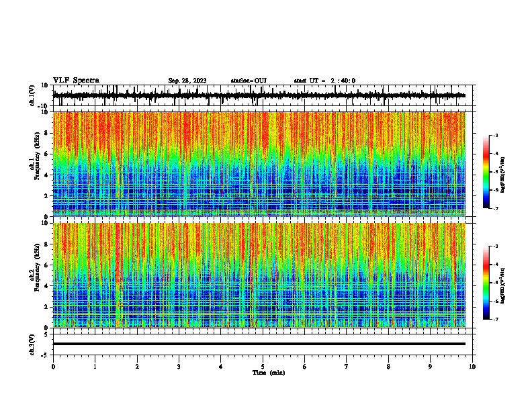Image resolution: width=532 pixels, height=411 pixels.
Task: Click the "start UT = 2 :40: 0" text
Action: point(324,81)
